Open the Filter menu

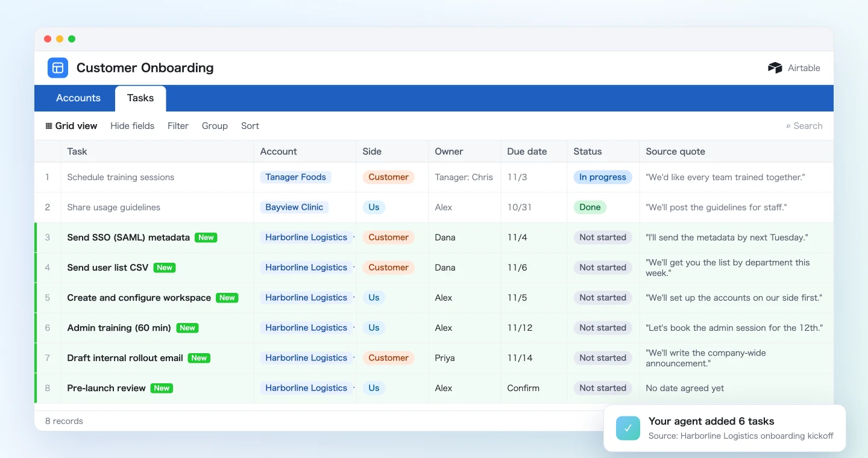tap(178, 126)
